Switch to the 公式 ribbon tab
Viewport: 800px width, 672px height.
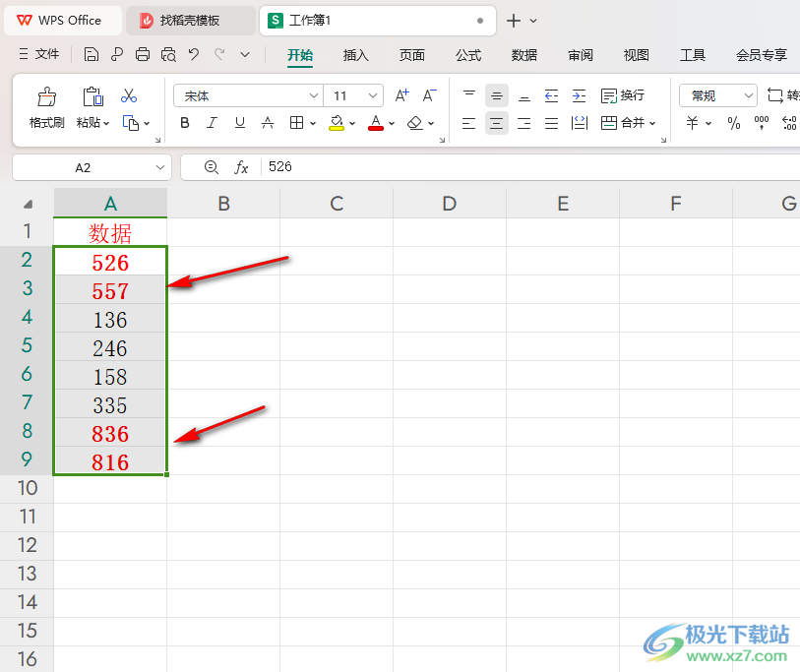click(x=467, y=54)
